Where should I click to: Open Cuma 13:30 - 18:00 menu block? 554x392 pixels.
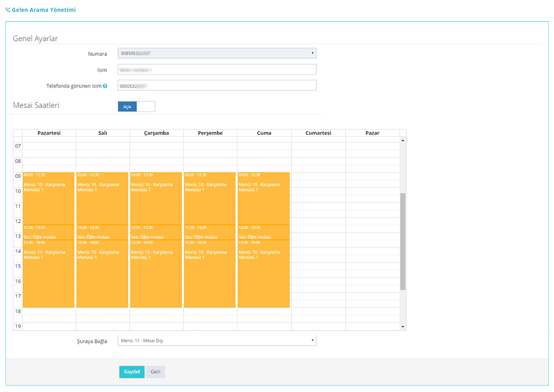264,274
